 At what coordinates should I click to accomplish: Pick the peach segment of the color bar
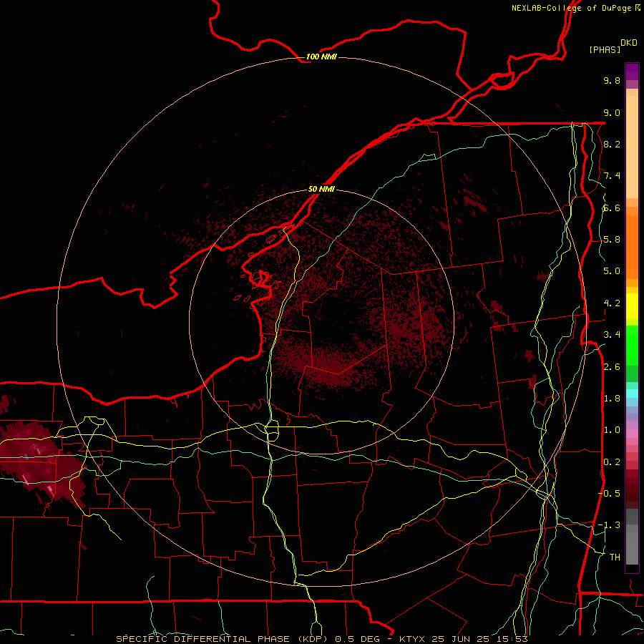tap(632, 147)
